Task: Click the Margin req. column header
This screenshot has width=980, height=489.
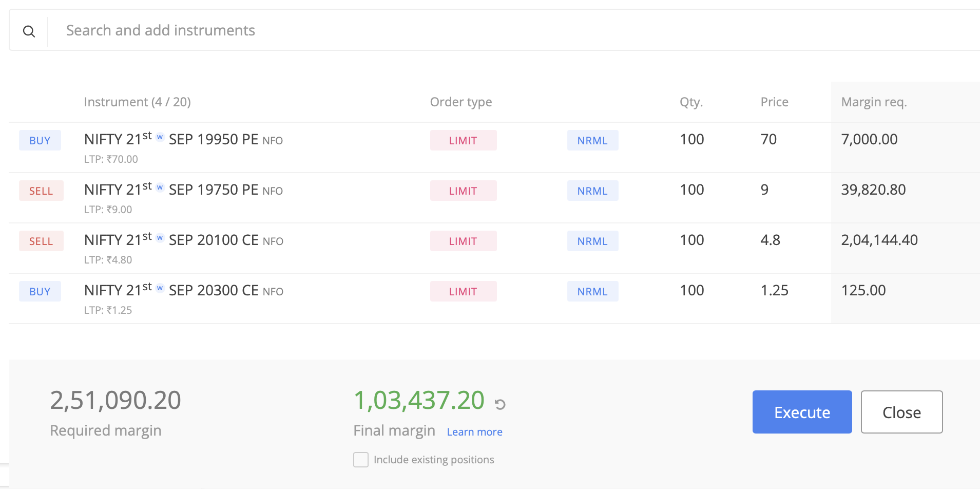Action: click(x=874, y=102)
